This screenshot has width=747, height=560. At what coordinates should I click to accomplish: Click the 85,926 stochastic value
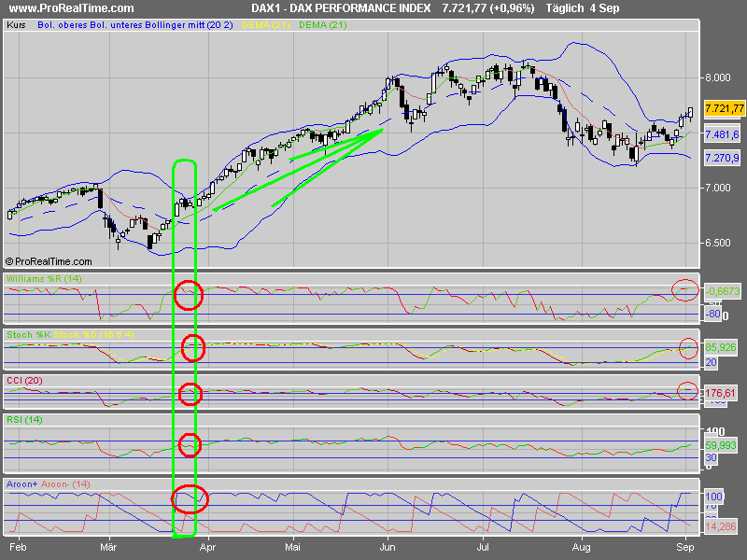pyautogui.click(x=721, y=347)
